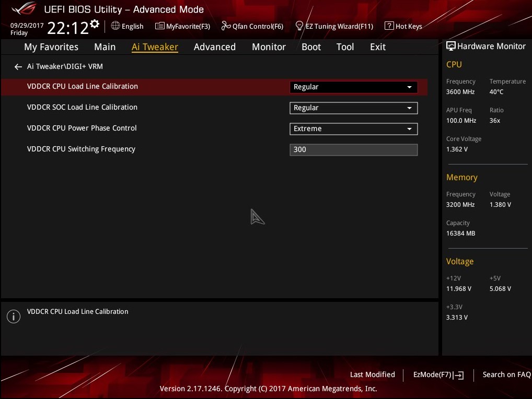Click the memory frequency value 3200 MHz
The height and width of the screenshot is (399, 532).
coord(460,205)
